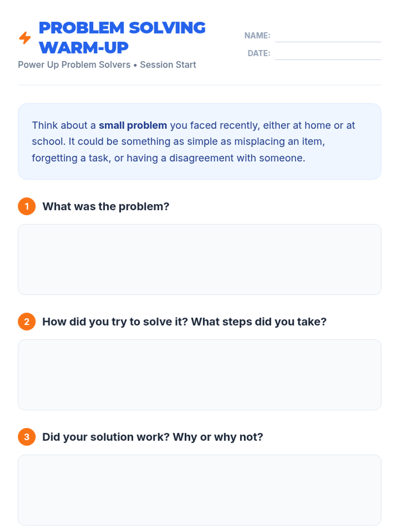Click the orange number 3 badge
Image resolution: width=399 pixels, height=532 pixels.
(27, 437)
